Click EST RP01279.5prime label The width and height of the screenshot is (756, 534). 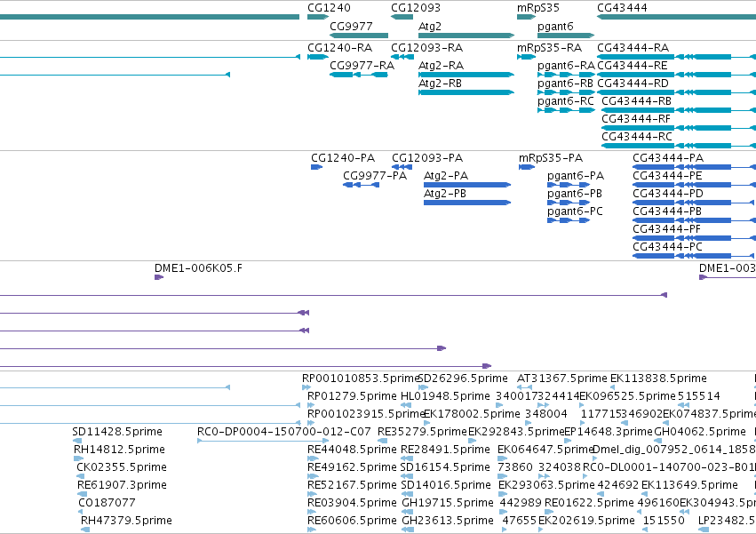pyautogui.click(x=352, y=396)
